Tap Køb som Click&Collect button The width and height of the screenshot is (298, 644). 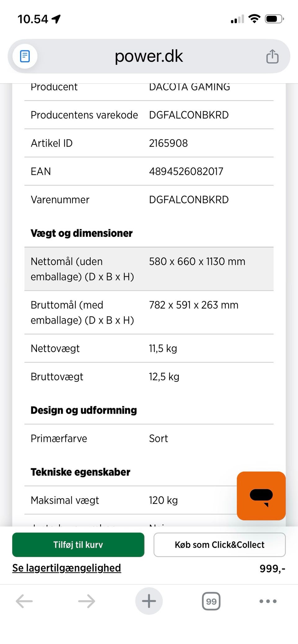[219, 545]
